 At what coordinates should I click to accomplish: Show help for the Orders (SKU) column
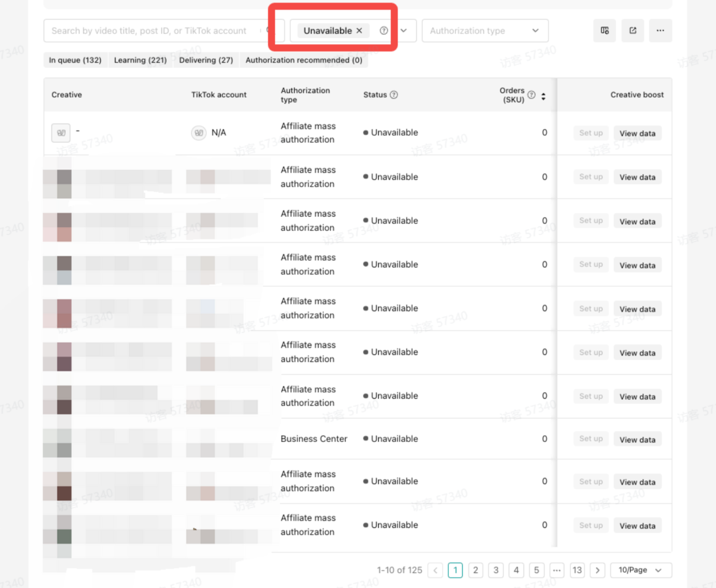coord(531,95)
